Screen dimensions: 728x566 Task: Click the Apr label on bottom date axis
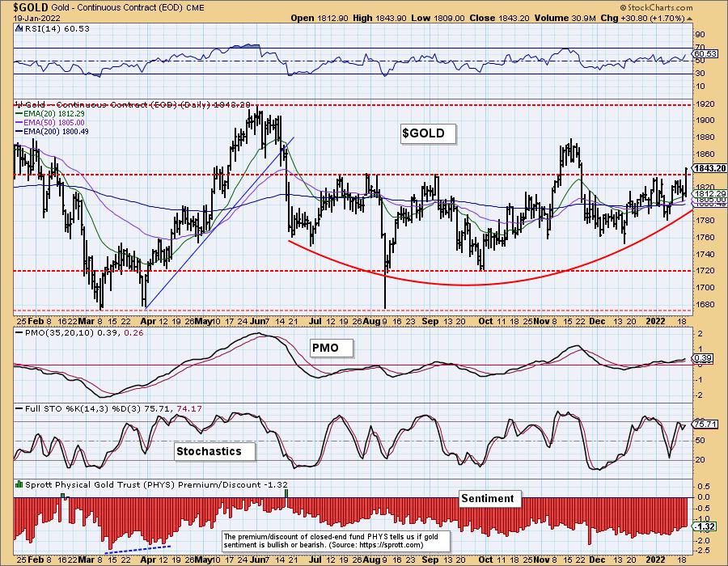pyautogui.click(x=148, y=560)
